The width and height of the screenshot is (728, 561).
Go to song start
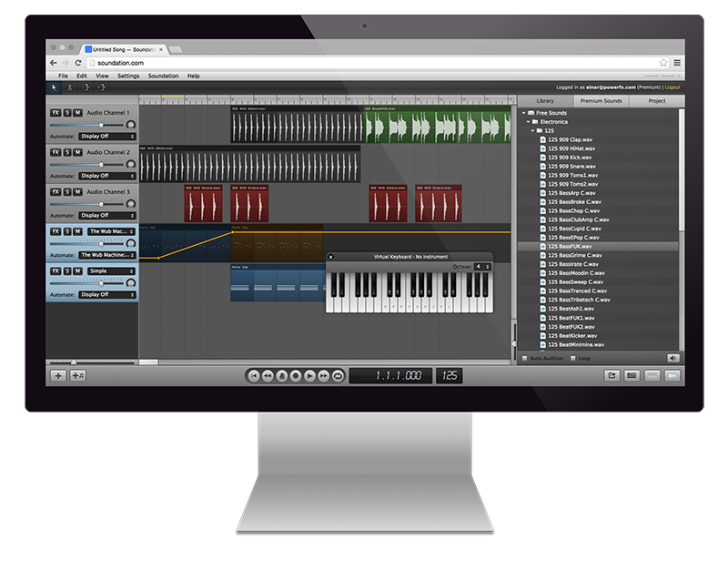254,375
